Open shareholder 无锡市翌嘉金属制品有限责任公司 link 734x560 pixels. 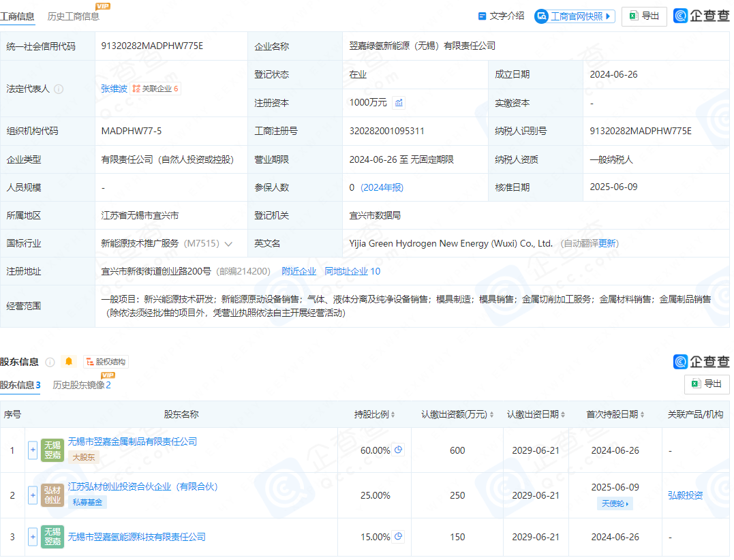(x=132, y=441)
